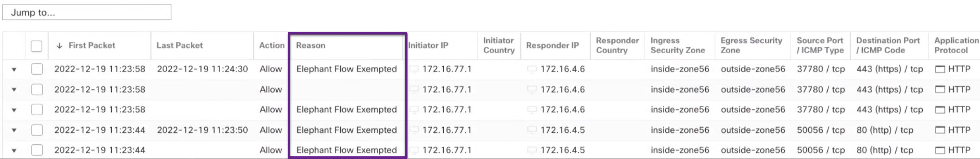Viewport: 980px width, 159px height.
Task: Click the inside-zone56 link in first row
Action: pyautogui.click(x=680, y=69)
